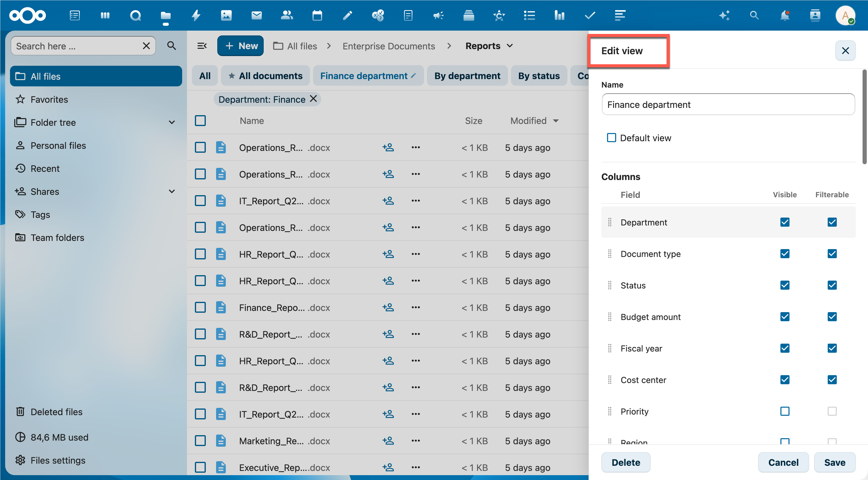Open the Activity lightning icon
This screenshot has height=480, width=868.
coord(196,15)
